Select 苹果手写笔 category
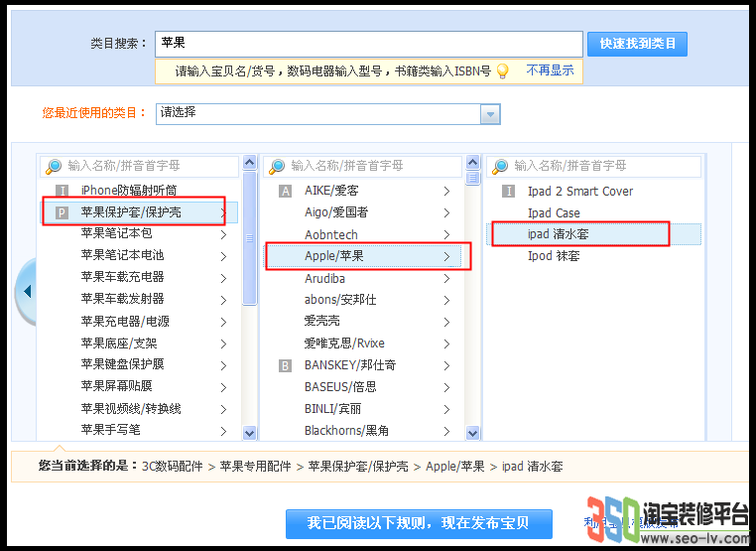The image size is (756, 551). [111, 430]
